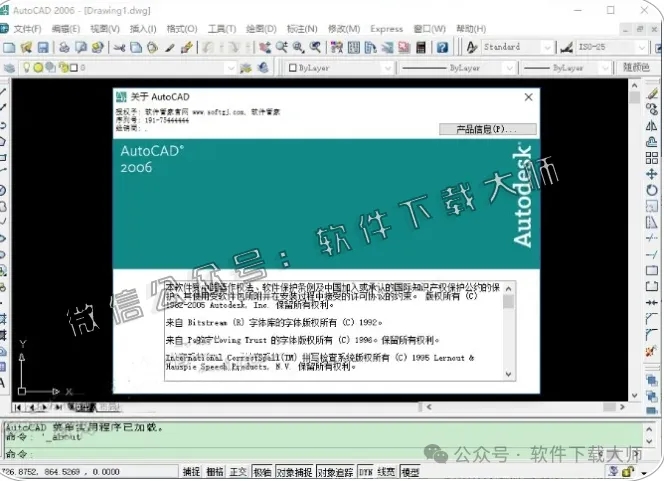Open the Tool Palettes icon

371,47
